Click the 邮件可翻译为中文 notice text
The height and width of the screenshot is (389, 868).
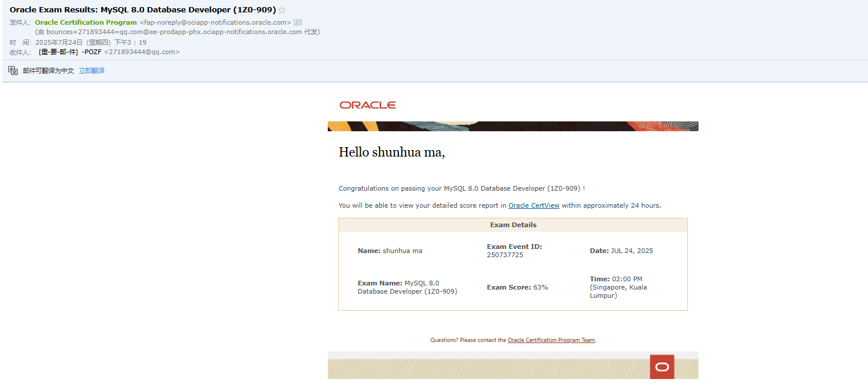(48, 71)
